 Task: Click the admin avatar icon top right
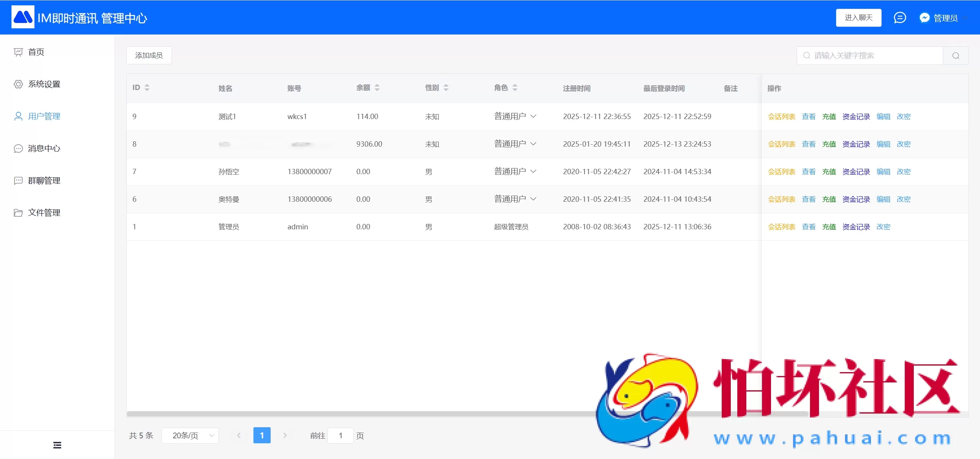924,17
